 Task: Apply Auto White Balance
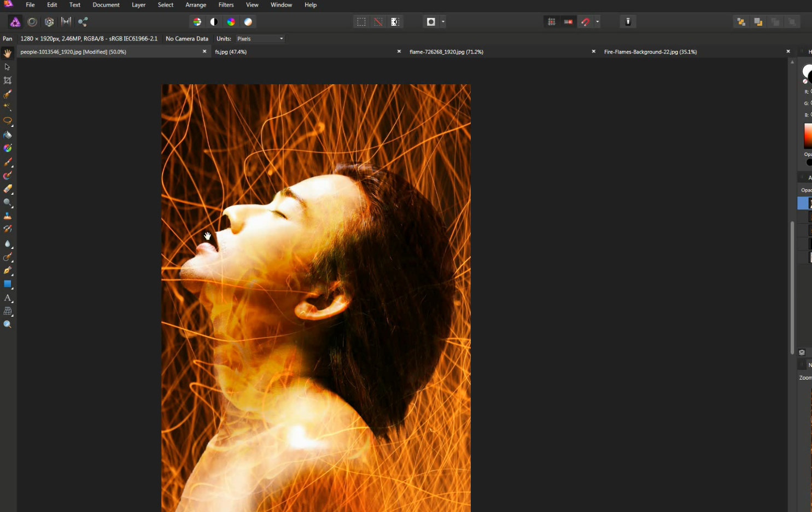248,22
